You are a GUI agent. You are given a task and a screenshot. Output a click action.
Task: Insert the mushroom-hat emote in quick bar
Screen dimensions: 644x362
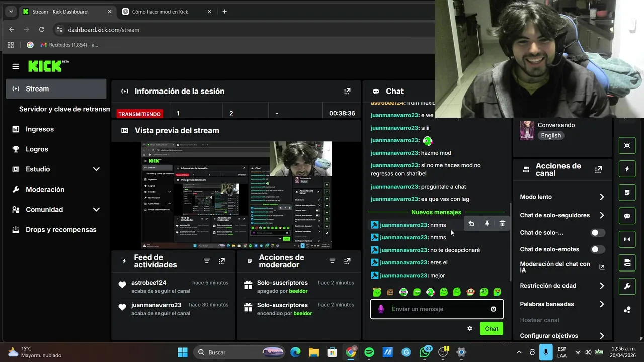470,292
